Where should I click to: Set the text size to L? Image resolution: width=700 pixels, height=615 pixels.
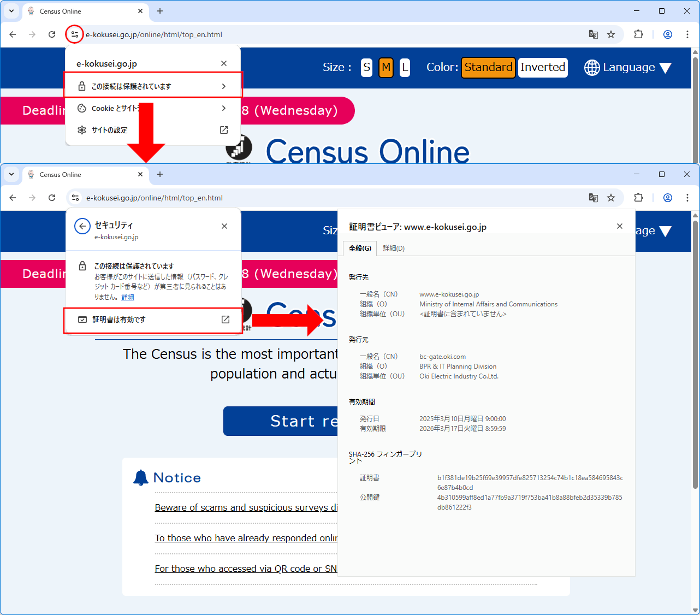coord(405,68)
